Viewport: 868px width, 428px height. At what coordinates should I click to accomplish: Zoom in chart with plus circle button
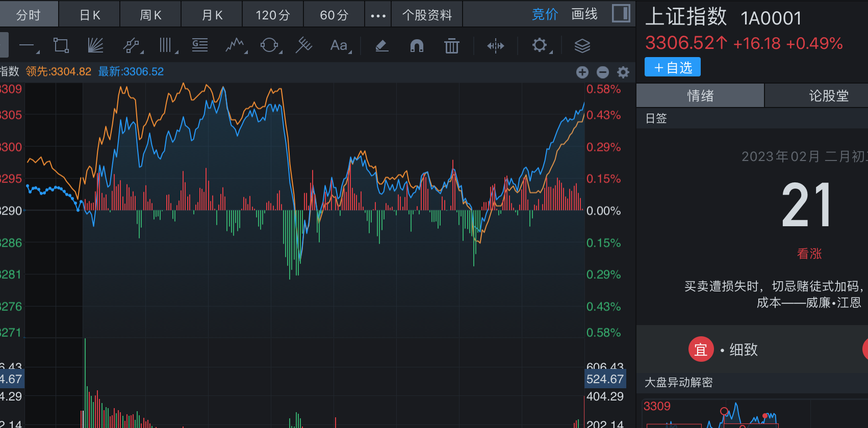(582, 72)
